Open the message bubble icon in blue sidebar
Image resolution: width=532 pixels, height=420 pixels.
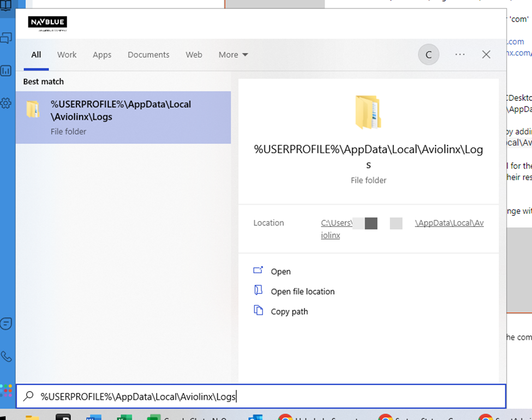(6, 323)
